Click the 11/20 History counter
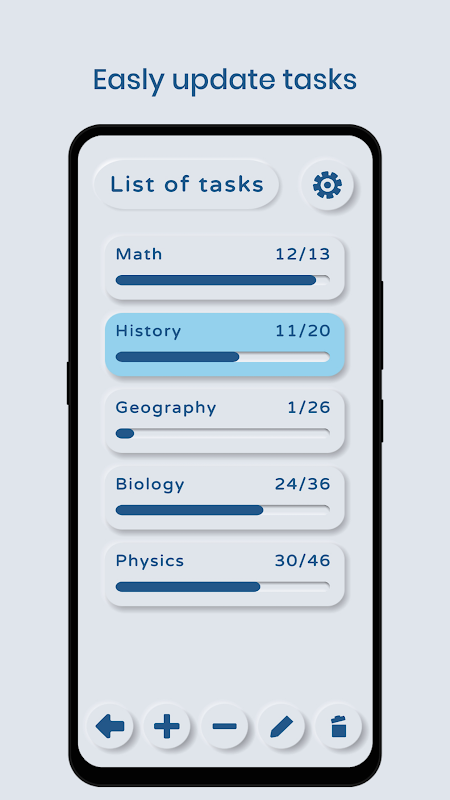The width and height of the screenshot is (450, 800). click(x=303, y=331)
